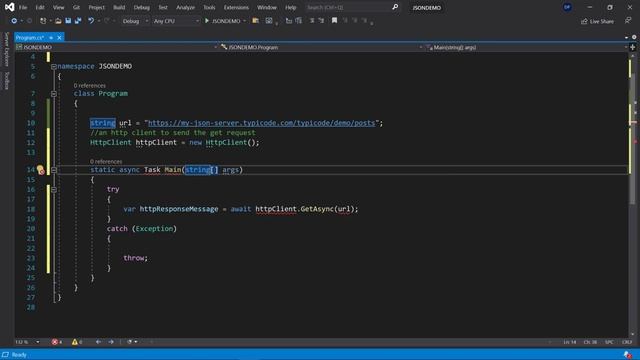The image size is (640, 360).
Task: Click the split editor plus icon
Action: click(633, 47)
